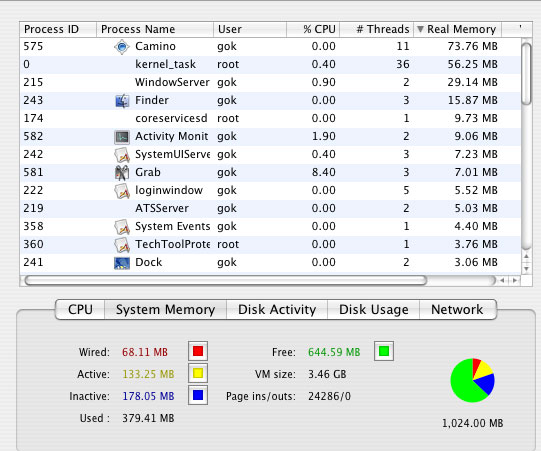541x451 pixels.
Task: Sort by Process Name column header
Action: [x=155, y=29]
